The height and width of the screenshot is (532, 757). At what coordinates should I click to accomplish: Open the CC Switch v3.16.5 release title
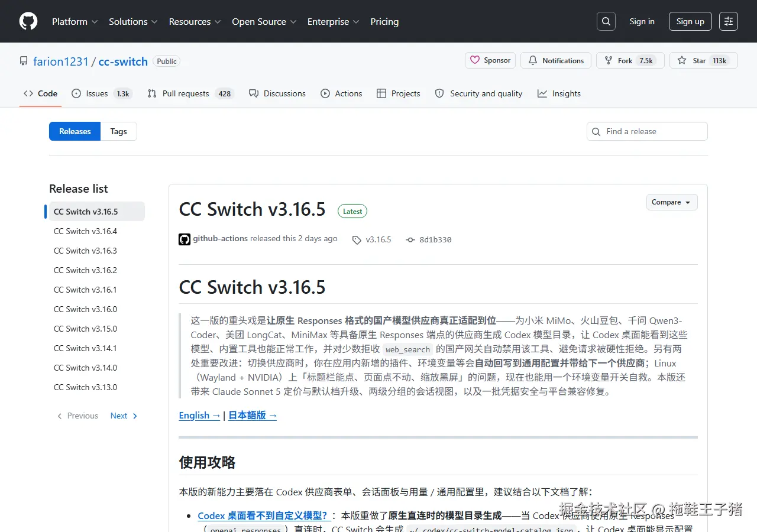253,209
